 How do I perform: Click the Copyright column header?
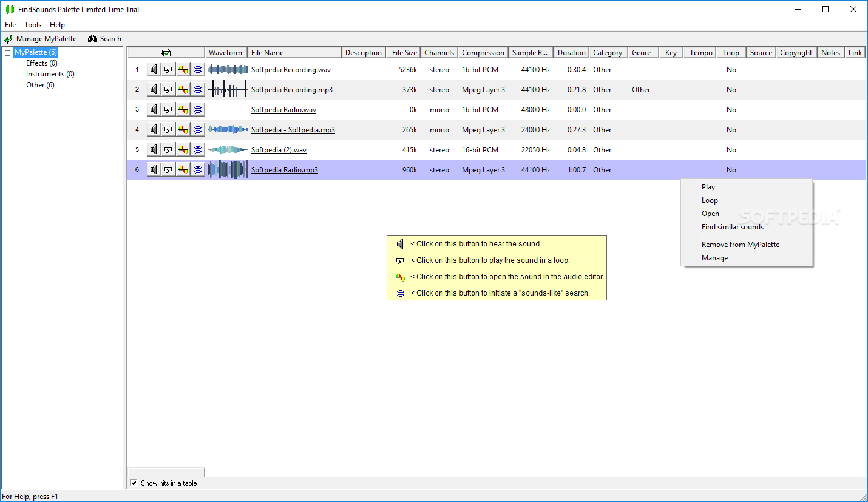[x=796, y=53]
